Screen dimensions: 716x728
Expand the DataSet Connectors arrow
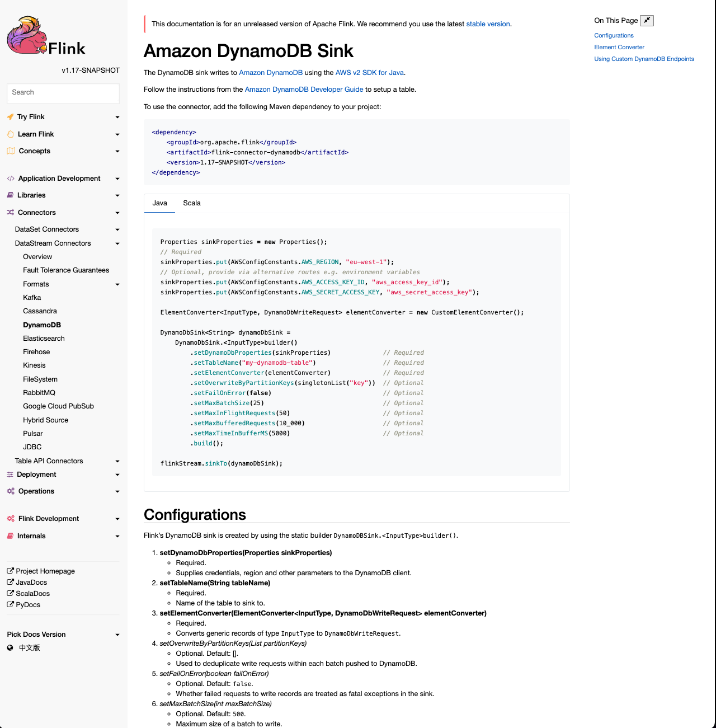[117, 229]
